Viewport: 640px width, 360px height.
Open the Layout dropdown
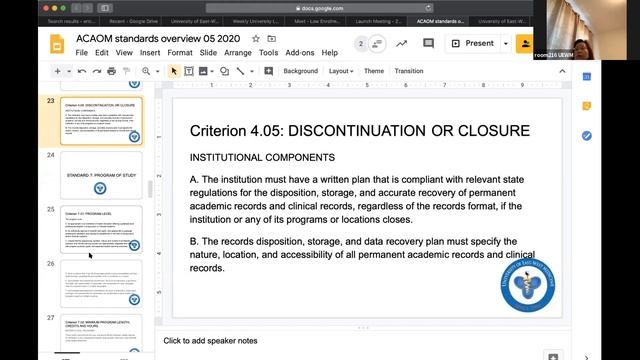341,71
